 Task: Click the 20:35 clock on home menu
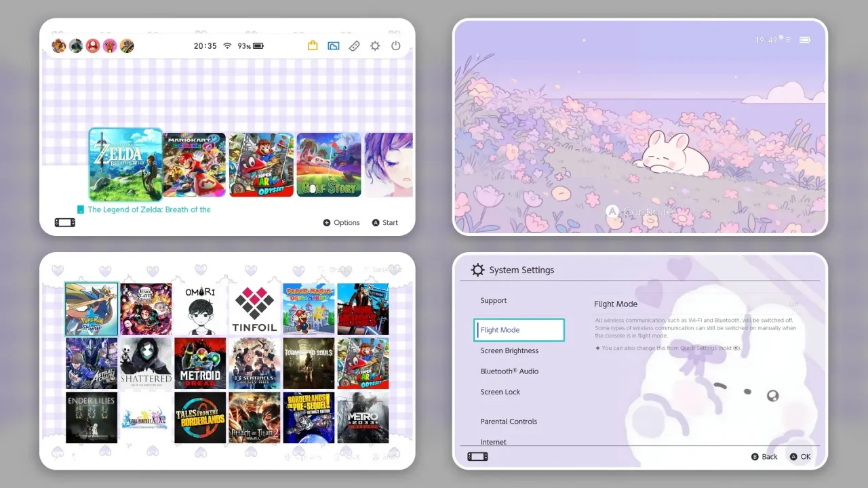pos(205,46)
